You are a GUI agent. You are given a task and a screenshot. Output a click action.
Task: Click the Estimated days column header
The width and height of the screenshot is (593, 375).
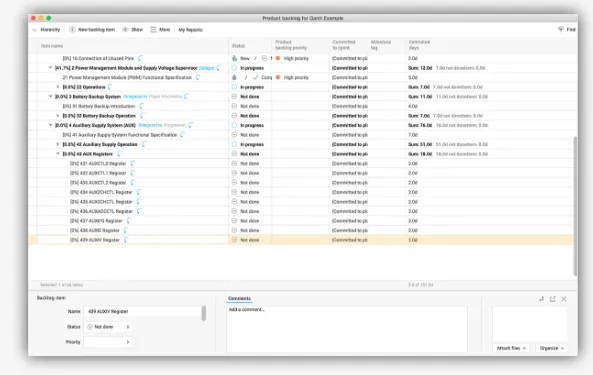[419, 45]
